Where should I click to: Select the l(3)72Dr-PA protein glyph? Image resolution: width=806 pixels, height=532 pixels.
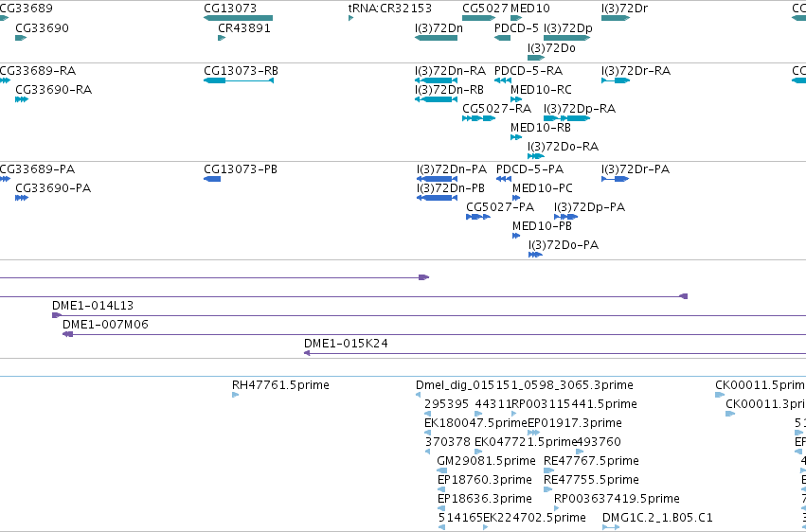pos(615,179)
